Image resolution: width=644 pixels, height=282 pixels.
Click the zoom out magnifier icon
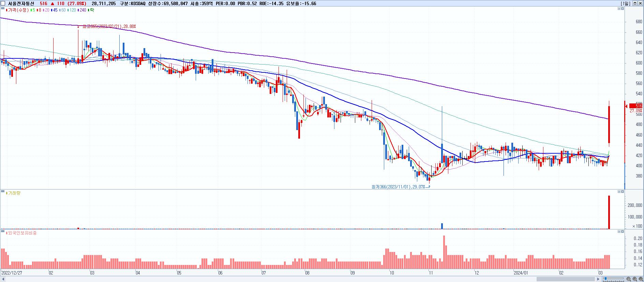[628, 279]
